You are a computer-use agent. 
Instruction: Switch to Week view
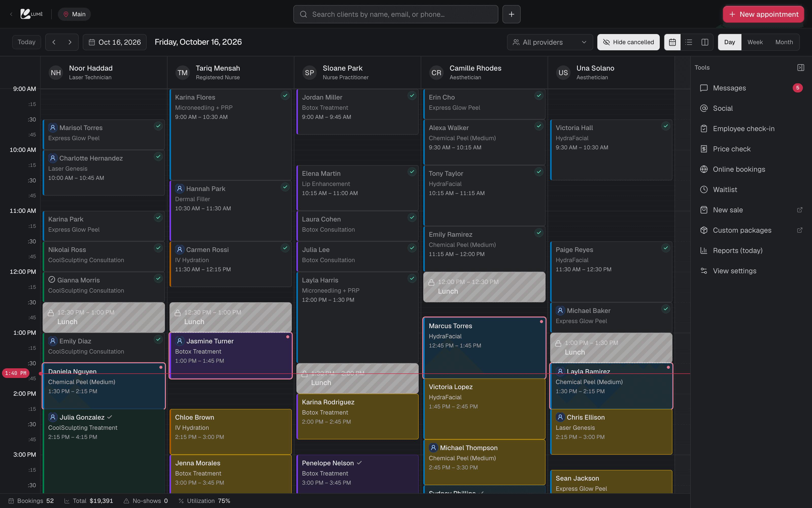pyautogui.click(x=755, y=42)
